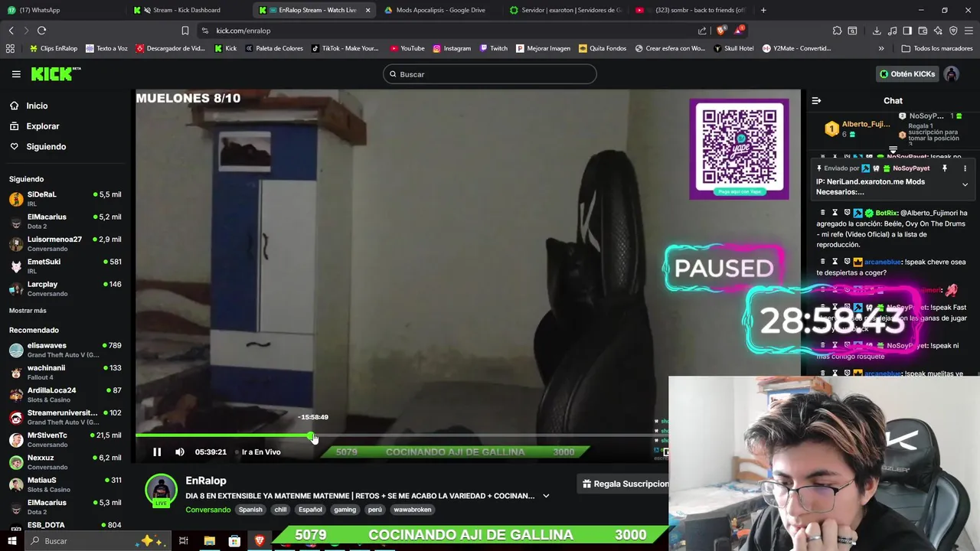
Task: Open the Twitch bookmark
Action: click(494, 48)
